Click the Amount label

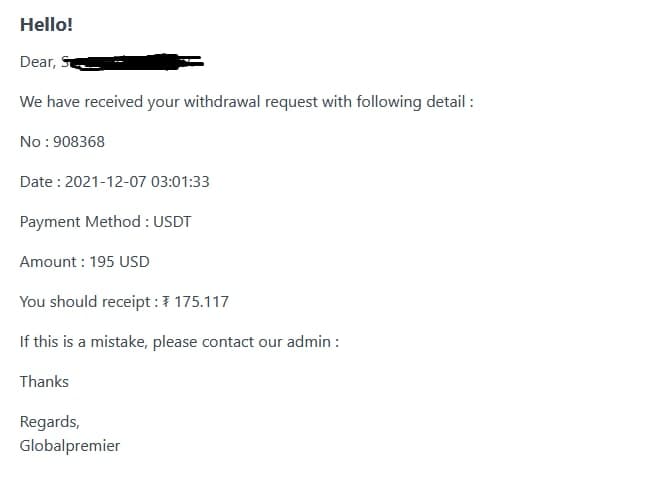(x=48, y=262)
